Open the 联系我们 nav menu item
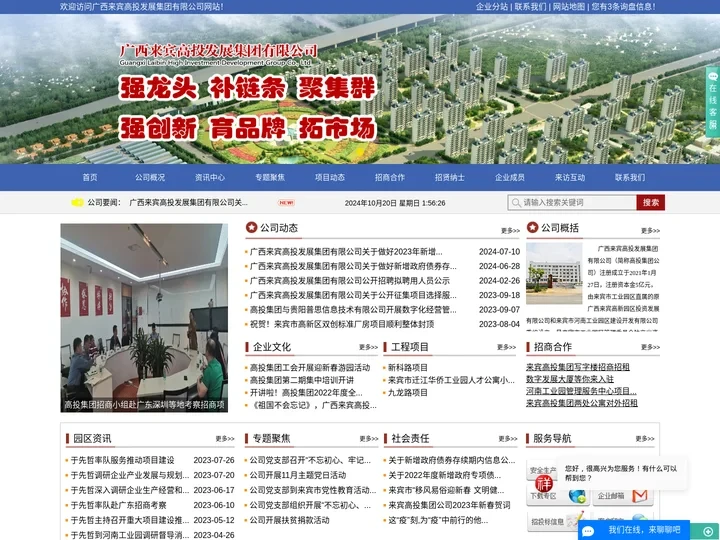Viewport: 720px width, 540px height. (630, 177)
